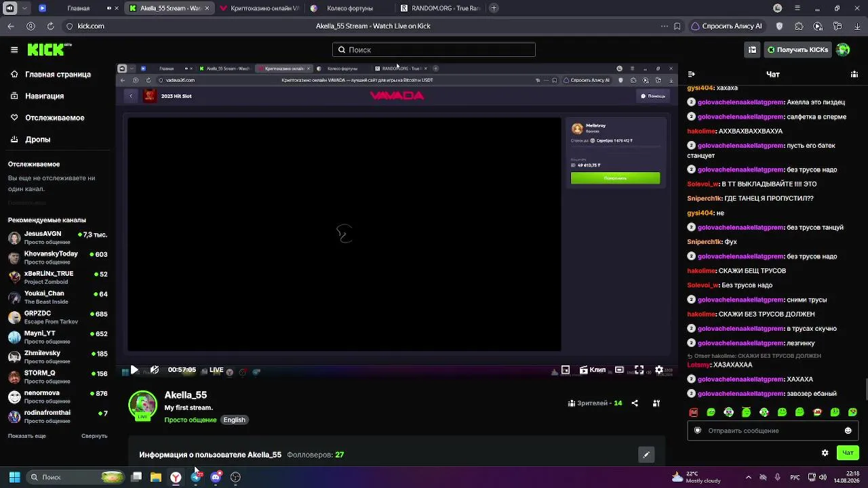
Task: Open Навигация in the sidebar
Action: pos(37,96)
